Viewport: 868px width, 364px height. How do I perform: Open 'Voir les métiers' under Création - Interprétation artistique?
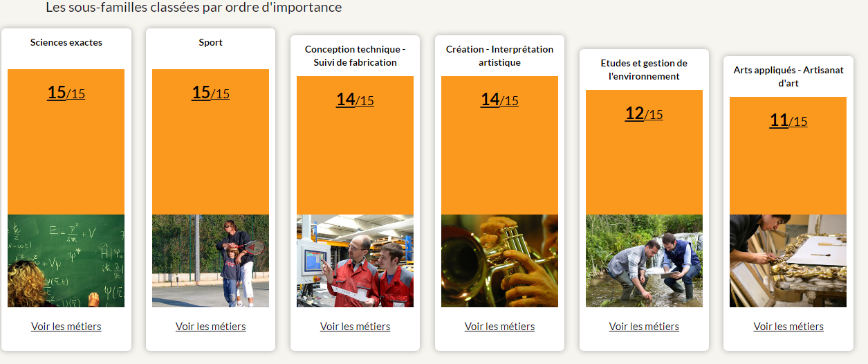499,327
